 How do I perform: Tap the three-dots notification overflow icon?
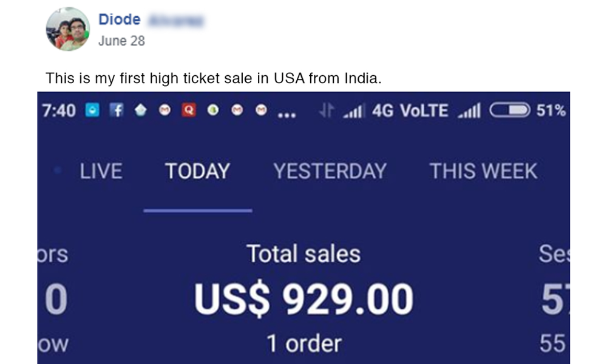pyautogui.click(x=286, y=113)
